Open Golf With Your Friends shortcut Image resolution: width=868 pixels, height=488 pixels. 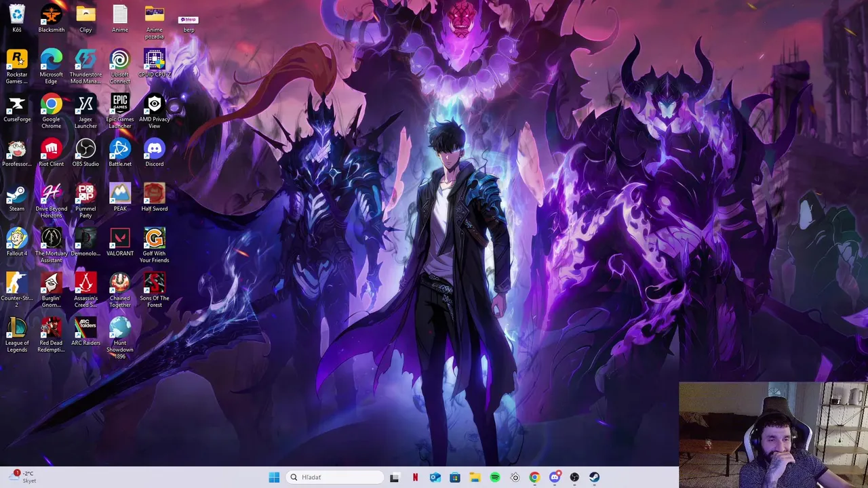154,245
